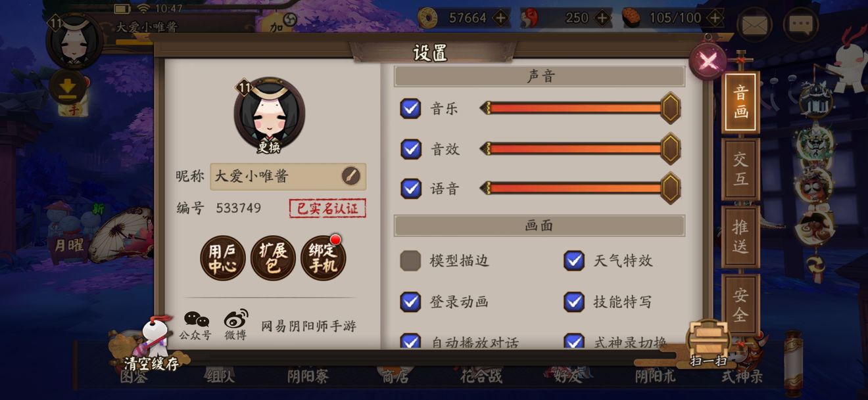Viewport: 868px width, 400px height.
Task: Click the 音效 sound effects volume slider
Action: tap(580, 148)
